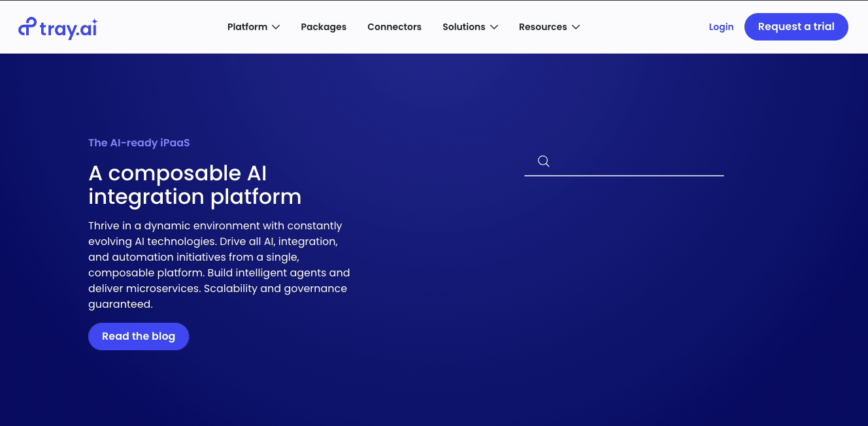Click the Login link
Viewport: 868px width, 426px height.
tap(721, 27)
